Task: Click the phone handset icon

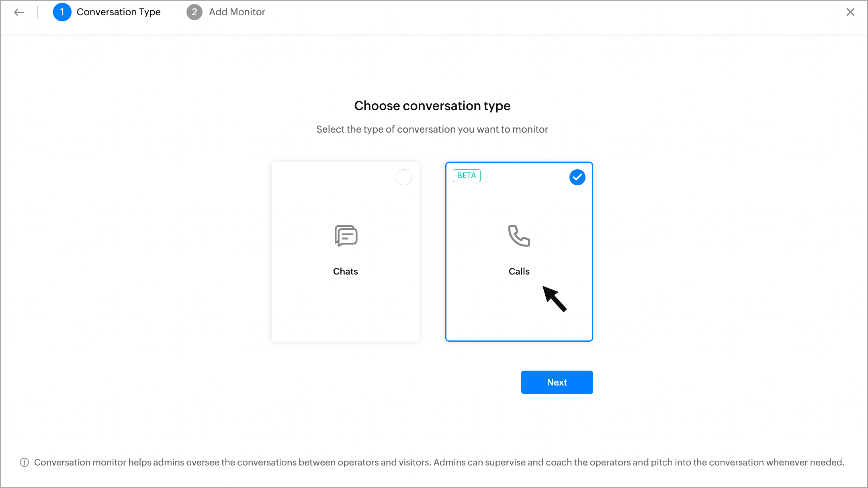Action: pos(519,236)
